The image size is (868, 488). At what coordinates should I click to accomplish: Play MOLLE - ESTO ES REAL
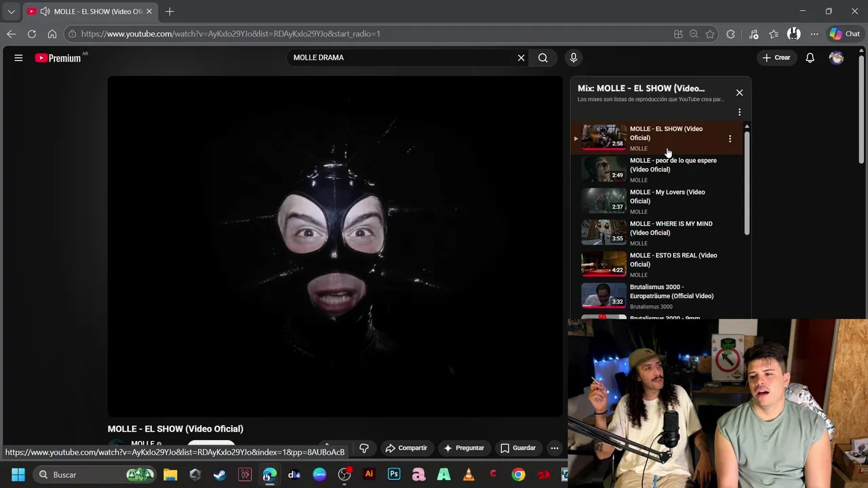tap(673, 260)
